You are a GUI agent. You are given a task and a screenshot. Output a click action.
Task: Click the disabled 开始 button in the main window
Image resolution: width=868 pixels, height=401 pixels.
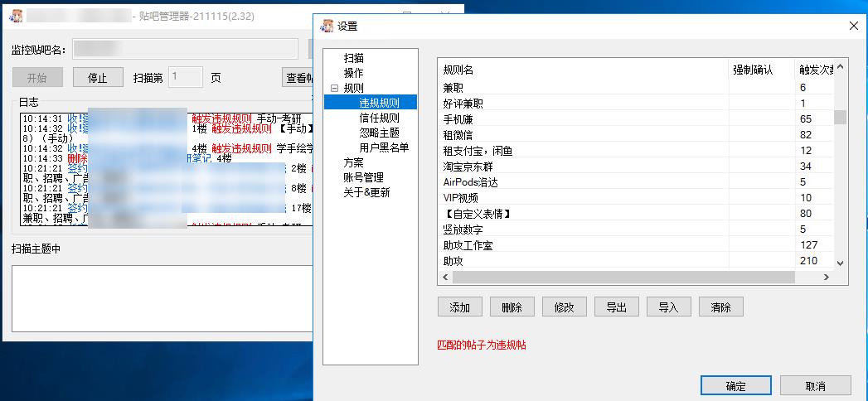pyautogui.click(x=37, y=77)
